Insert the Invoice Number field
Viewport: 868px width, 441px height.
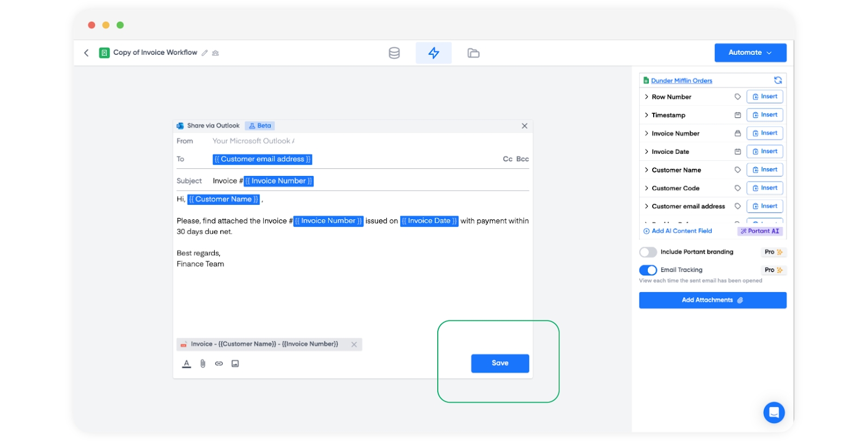(x=764, y=133)
